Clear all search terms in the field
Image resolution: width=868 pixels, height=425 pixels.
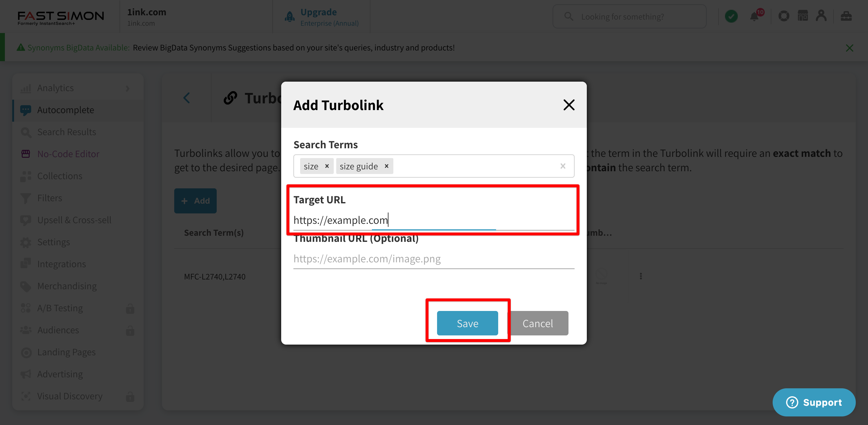coord(563,166)
